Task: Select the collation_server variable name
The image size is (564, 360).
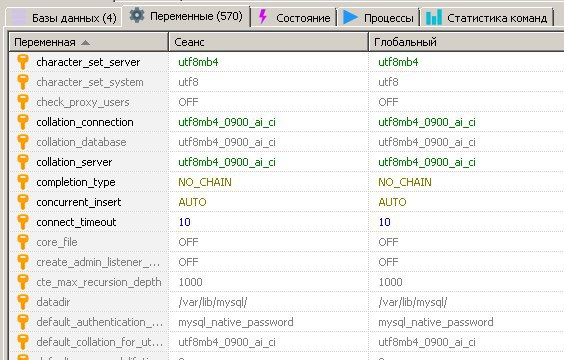Action: (74, 163)
